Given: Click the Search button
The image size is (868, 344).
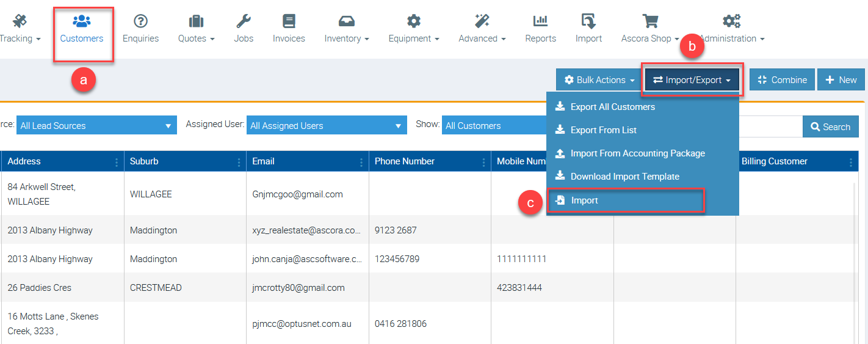Looking at the screenshot, I should 830,127.
